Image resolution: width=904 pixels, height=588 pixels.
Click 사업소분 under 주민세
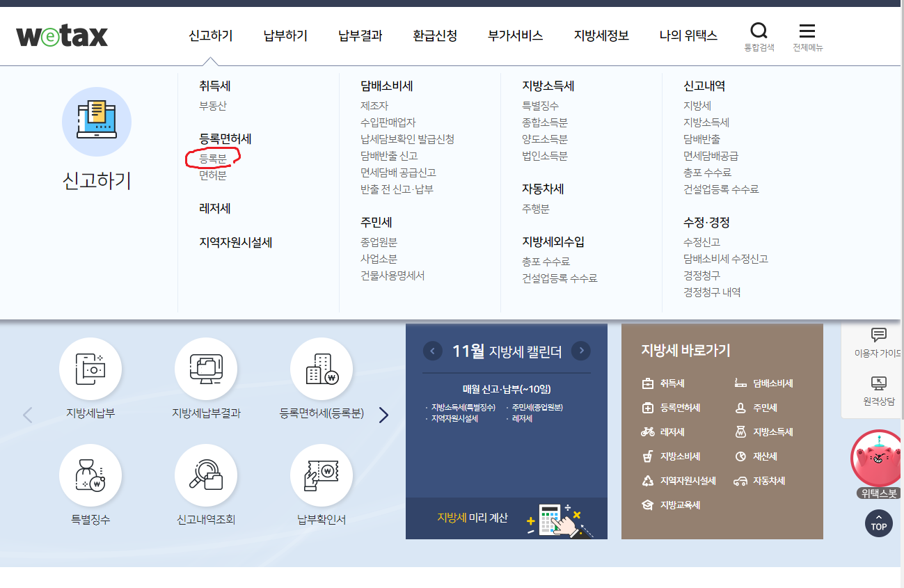click(379, 259)
